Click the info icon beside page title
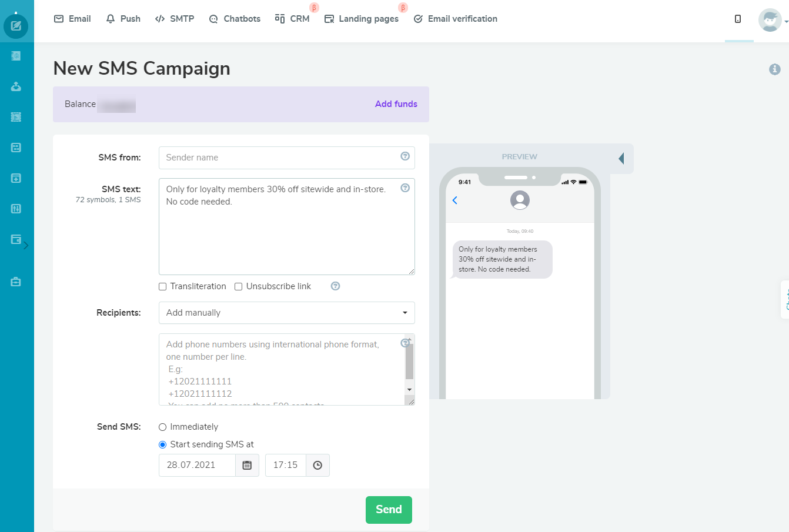 [775, 69]
